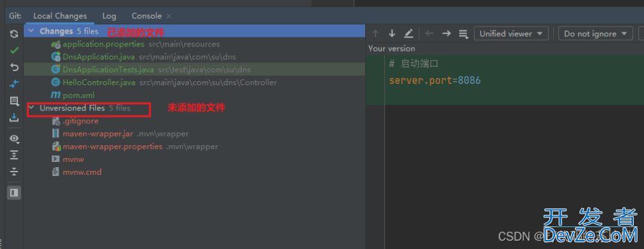Open the Unified viewer dropdown

pyautogui.click(x=511, y=34)
